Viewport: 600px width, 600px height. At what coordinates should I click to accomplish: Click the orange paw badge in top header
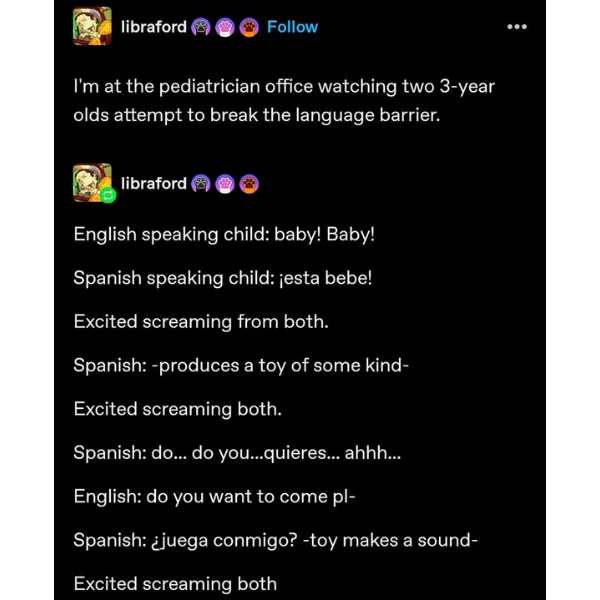point(249,28)
